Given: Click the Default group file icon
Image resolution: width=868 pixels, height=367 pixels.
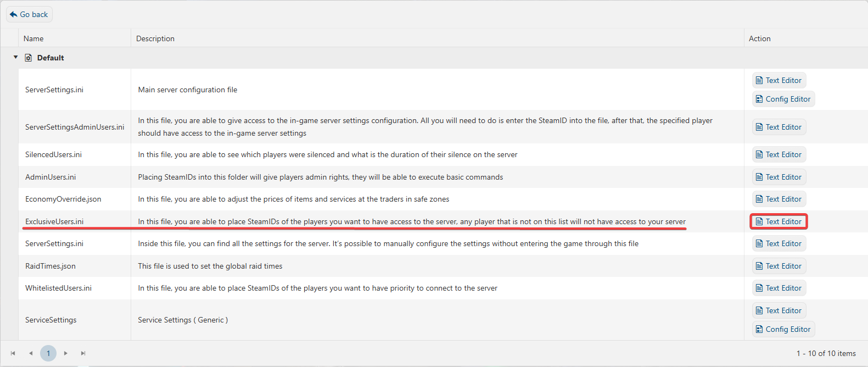Looking at the screenshot, I should pyautogui.click(x=28, y=58).
